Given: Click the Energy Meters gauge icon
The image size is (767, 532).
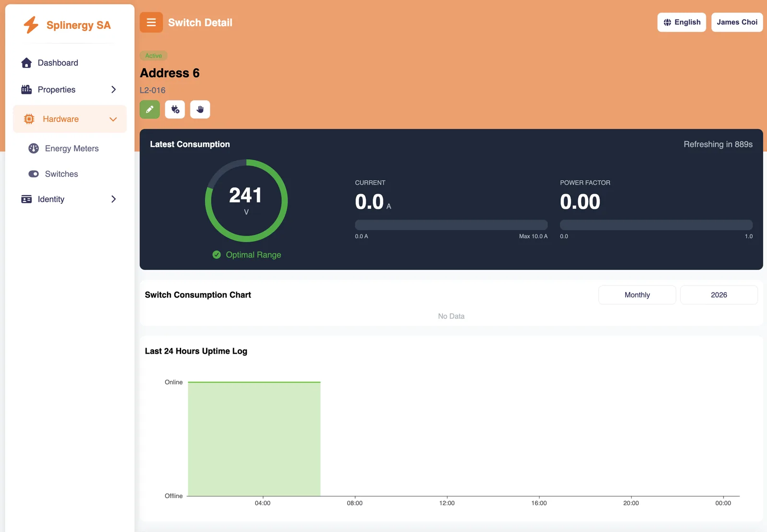Looking at the screenshot, I should tap(34, 149).
